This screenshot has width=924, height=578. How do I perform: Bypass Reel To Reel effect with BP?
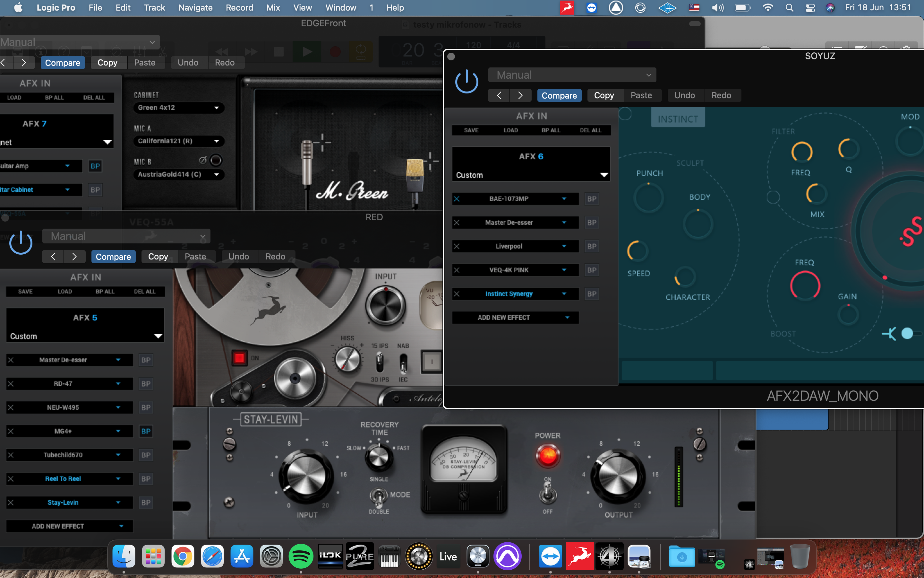point(146,478)
